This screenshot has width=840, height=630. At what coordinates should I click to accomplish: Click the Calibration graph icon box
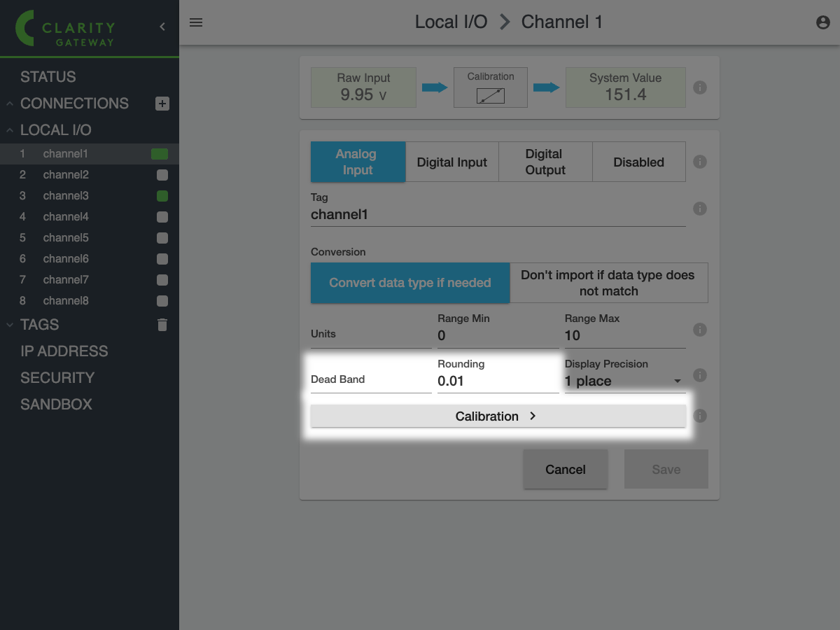coord(490,87)
